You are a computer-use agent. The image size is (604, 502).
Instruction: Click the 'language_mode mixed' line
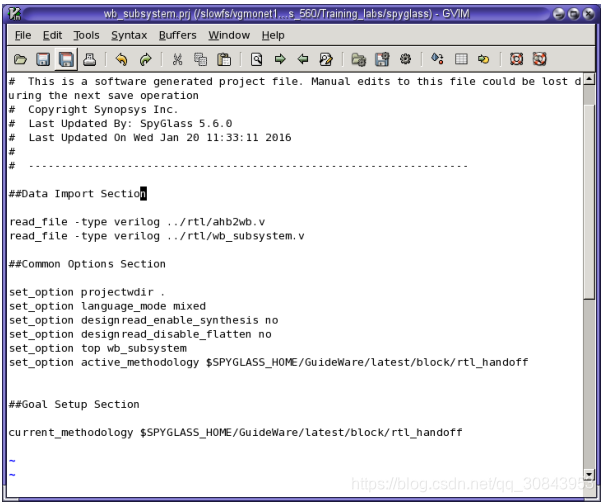tap(107, 306)
